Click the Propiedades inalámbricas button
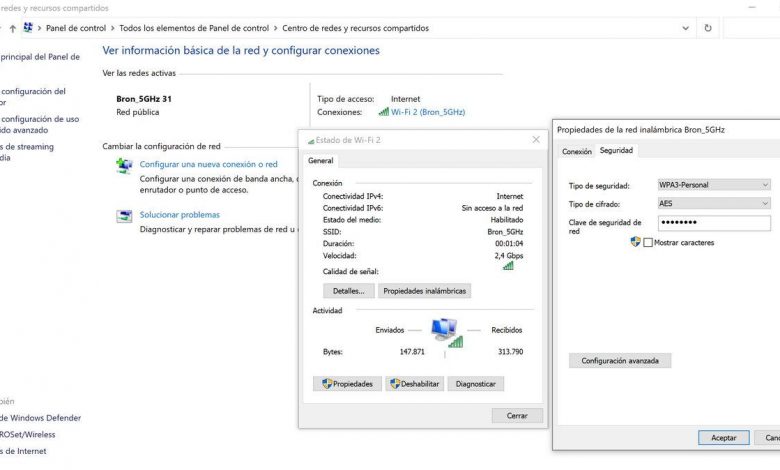Screen dimensions: 780x470 (x=424, y=291)
